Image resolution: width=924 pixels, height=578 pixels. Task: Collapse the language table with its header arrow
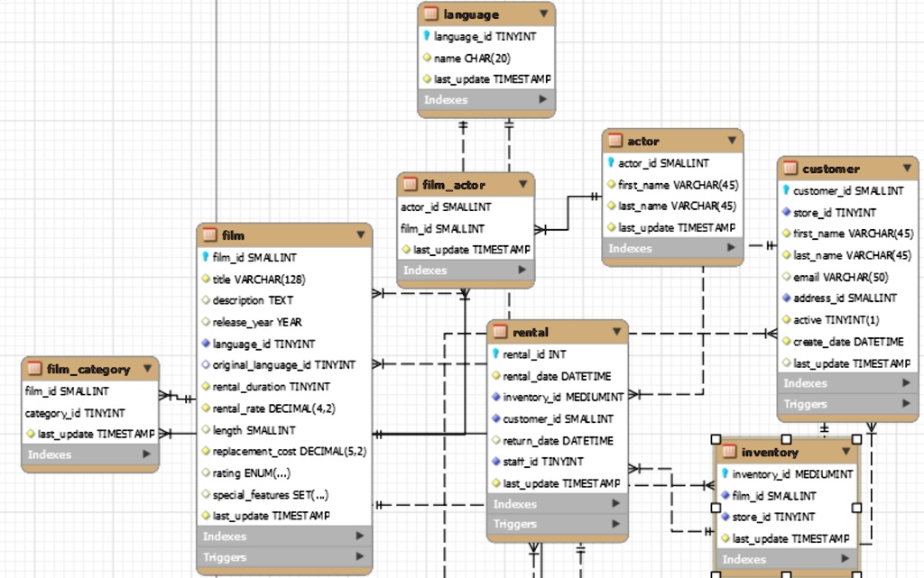(542, 14)
